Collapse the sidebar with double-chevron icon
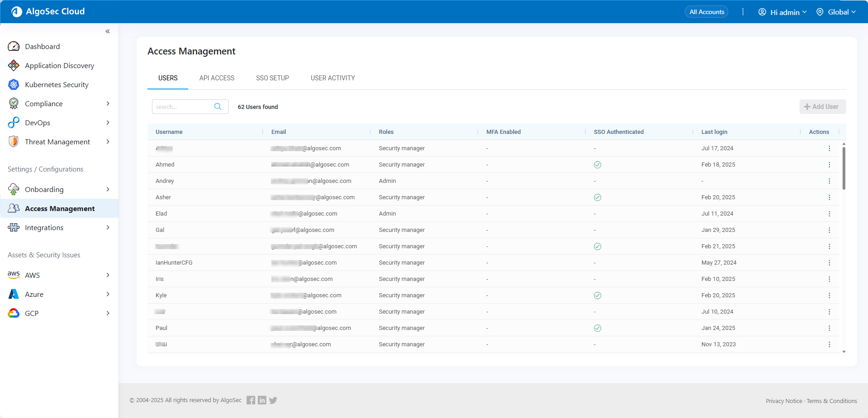The width and height of the screenshot is (868, 418). [x=108, y=31]
